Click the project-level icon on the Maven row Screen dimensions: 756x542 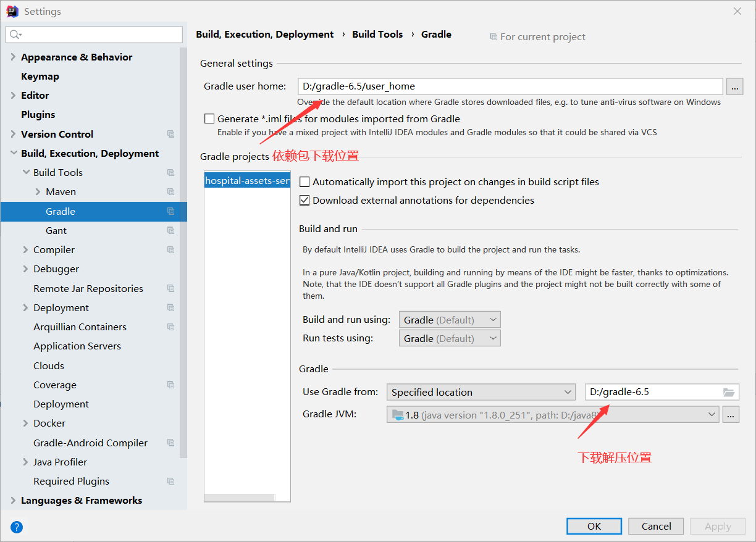170,191
